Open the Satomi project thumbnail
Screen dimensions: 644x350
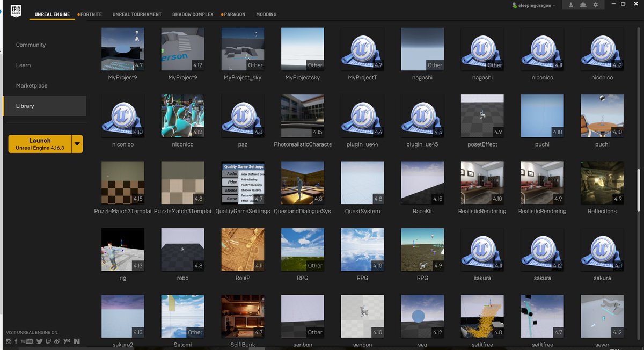point(182,316)
